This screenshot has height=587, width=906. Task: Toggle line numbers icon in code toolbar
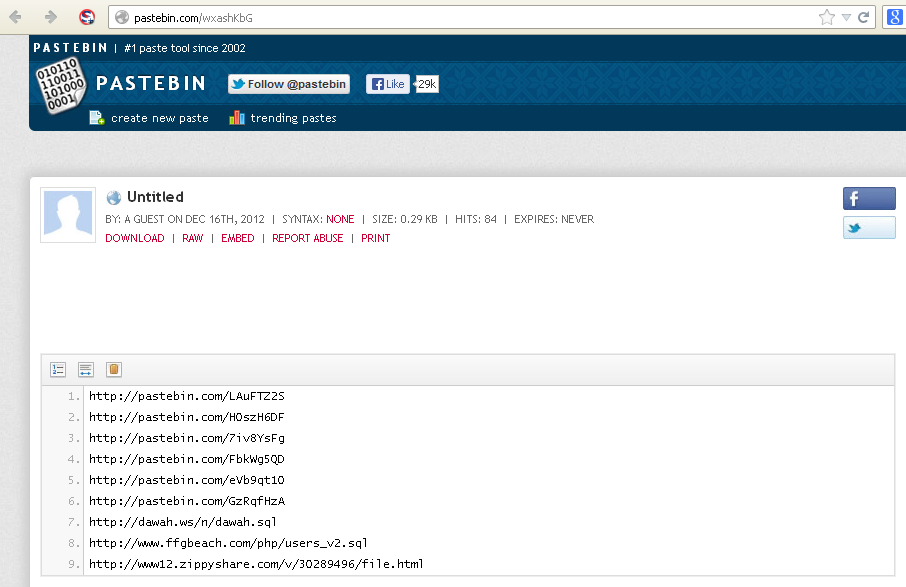(x=58, y=370)
